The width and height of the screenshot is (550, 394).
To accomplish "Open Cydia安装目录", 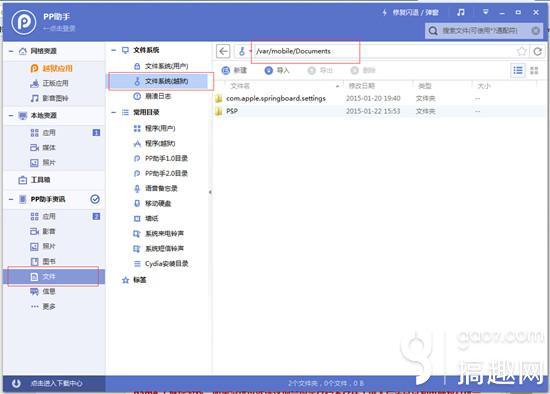I will [161, 263].
